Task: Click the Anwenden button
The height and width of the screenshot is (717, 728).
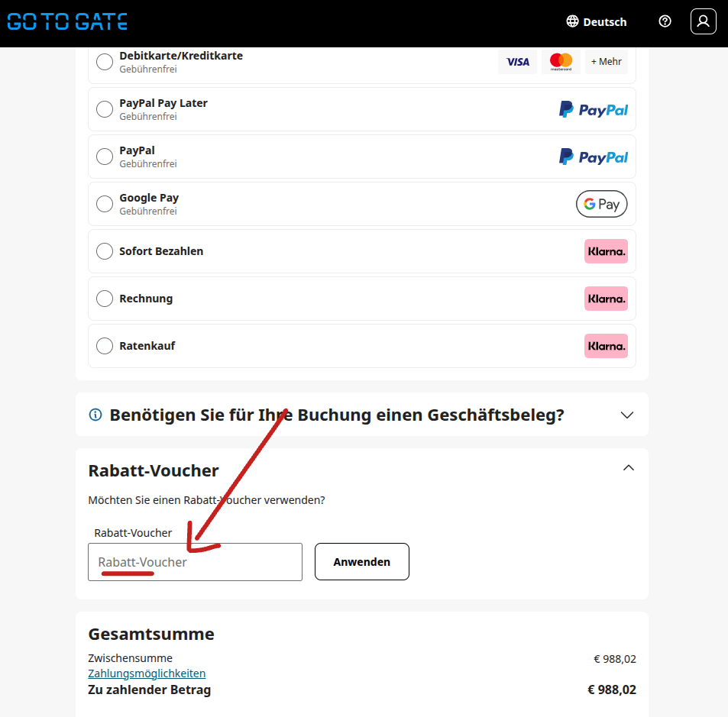Action: click(361, 561)
